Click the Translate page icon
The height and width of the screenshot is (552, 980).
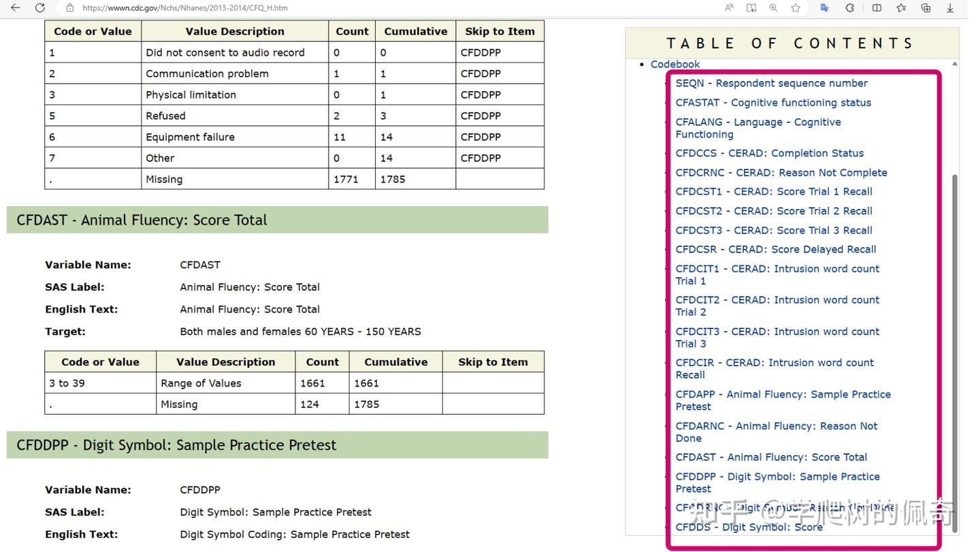point(824,8)
